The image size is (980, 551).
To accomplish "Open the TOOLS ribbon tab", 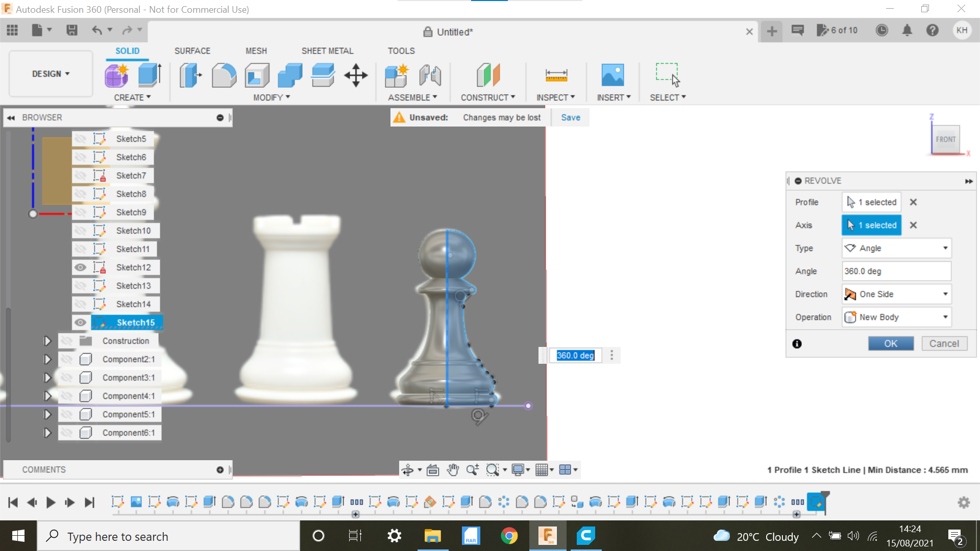I will 401,51.
